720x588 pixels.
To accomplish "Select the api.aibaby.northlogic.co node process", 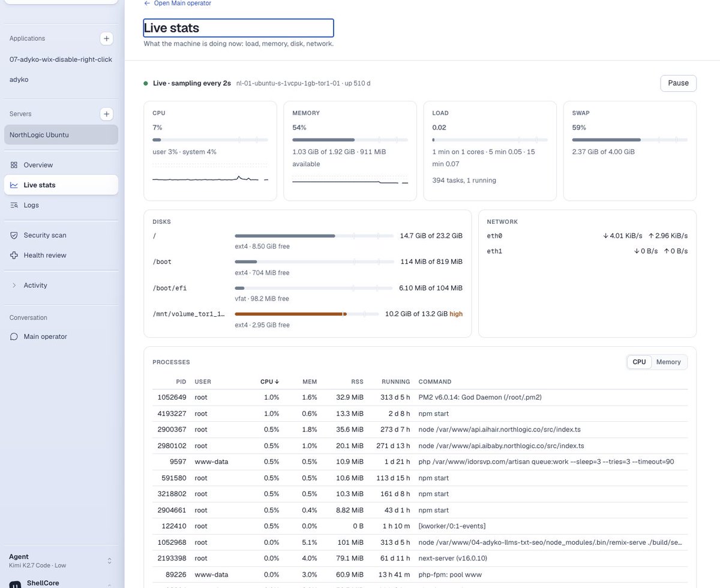I will pos(420,446).
